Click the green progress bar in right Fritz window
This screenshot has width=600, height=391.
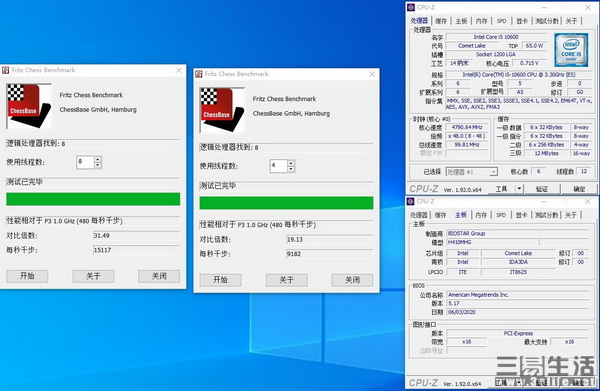[x=286, y=203]
